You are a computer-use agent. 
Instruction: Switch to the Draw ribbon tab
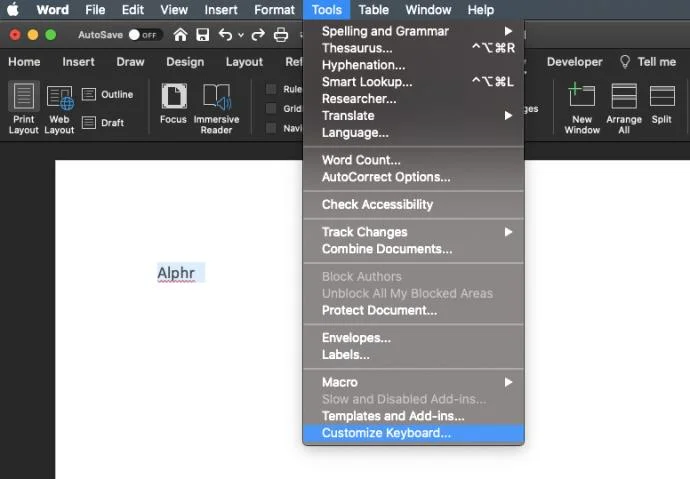pos(130,62)
